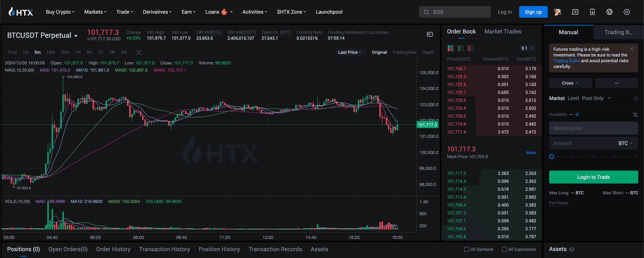Hide the assets balance eye icon
Screen dimensions: 644x258
[572, 249]
